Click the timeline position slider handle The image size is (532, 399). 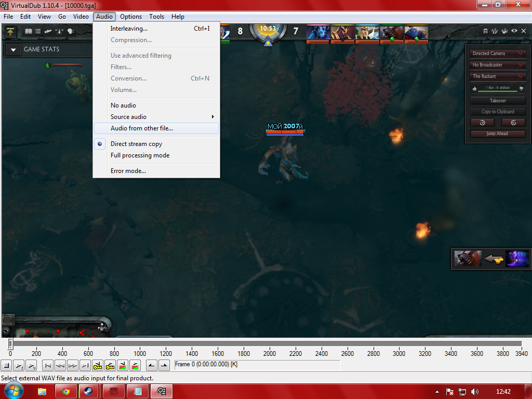[x=10, y=344]
